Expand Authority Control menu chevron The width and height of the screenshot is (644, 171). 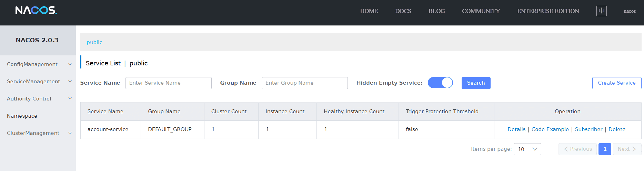click(70, 99)
